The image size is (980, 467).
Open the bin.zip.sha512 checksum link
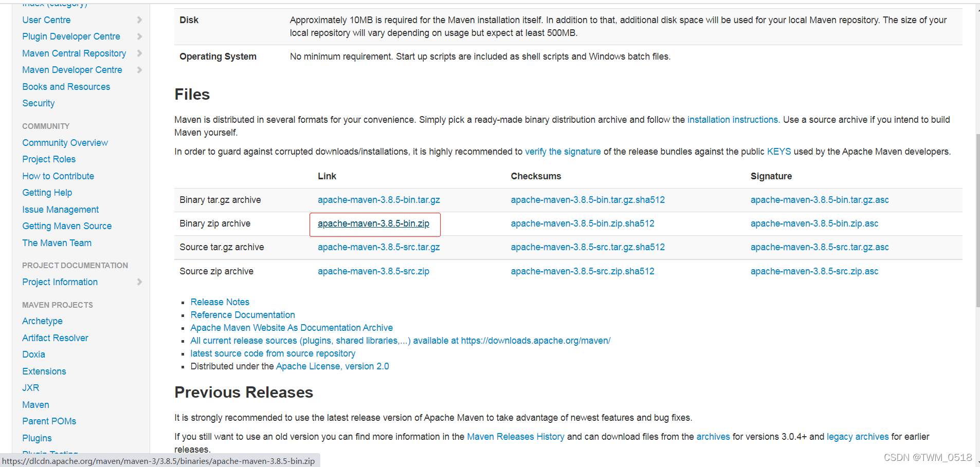click(583, 223)
